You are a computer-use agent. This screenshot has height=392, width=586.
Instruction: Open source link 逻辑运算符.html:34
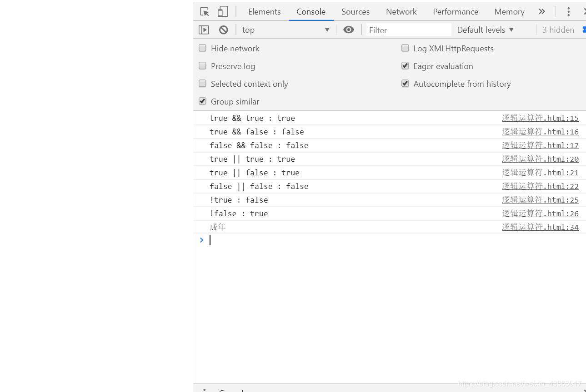coord(540,227)
